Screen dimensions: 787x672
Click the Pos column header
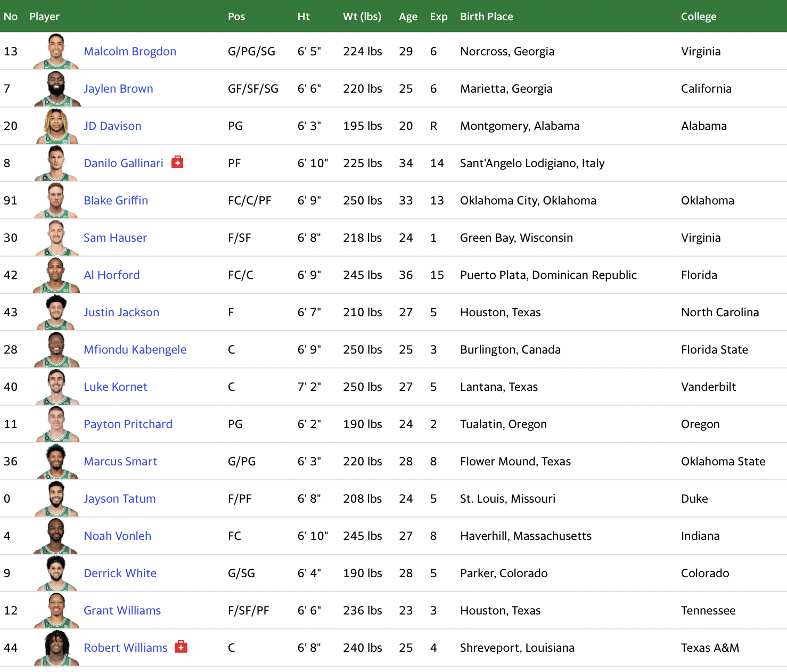236,17
